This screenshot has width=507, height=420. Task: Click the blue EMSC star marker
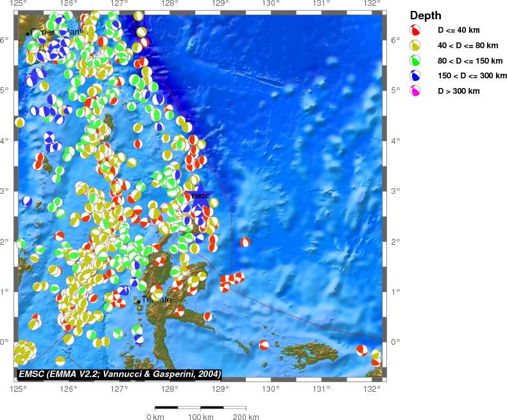[x=200, y=195]
